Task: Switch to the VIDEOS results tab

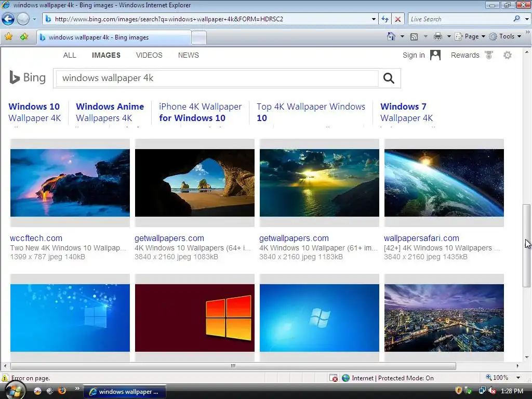Action: point(149,55)
